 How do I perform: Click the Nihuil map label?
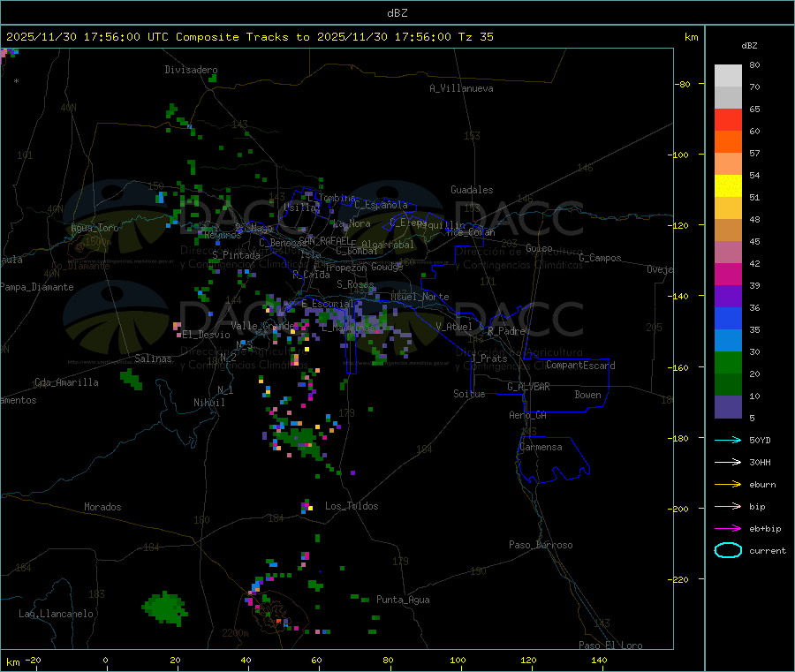[208, 403]
